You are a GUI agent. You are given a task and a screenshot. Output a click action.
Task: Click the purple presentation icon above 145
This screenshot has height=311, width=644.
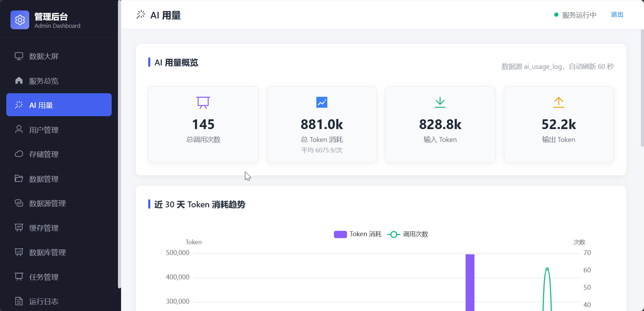(x=203, y=102)
